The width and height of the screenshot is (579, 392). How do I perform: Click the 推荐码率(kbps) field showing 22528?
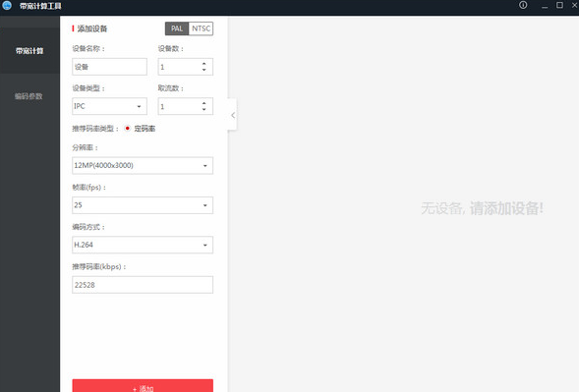[143, 285]
